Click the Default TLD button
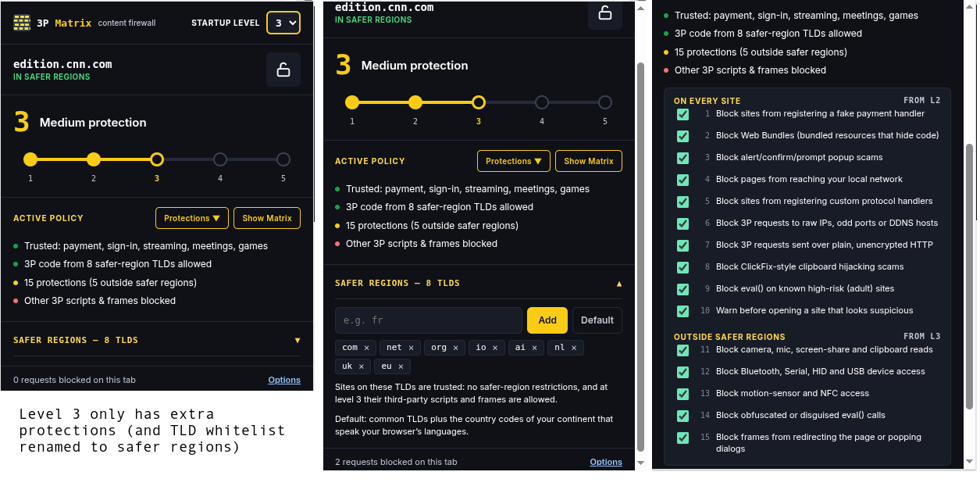 pyautogui.click(x=597, y=320)
